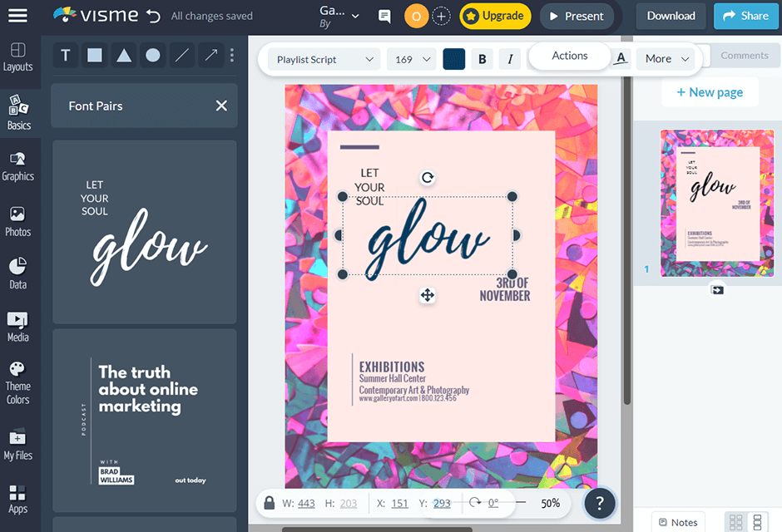This screenshot has width=782, height=532.
Task: Open the Theme Colors panel
Action: [x=18, y=383]
